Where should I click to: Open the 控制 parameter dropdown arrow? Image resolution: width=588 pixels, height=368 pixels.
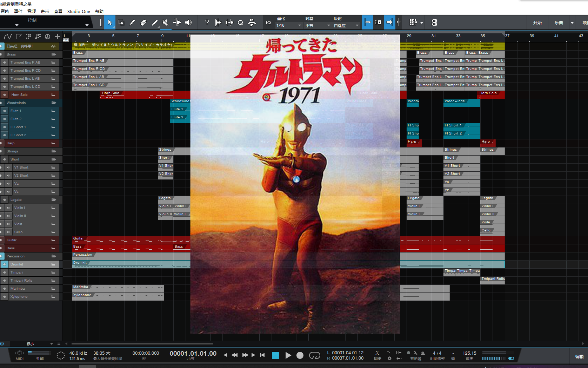coord(87,25)
